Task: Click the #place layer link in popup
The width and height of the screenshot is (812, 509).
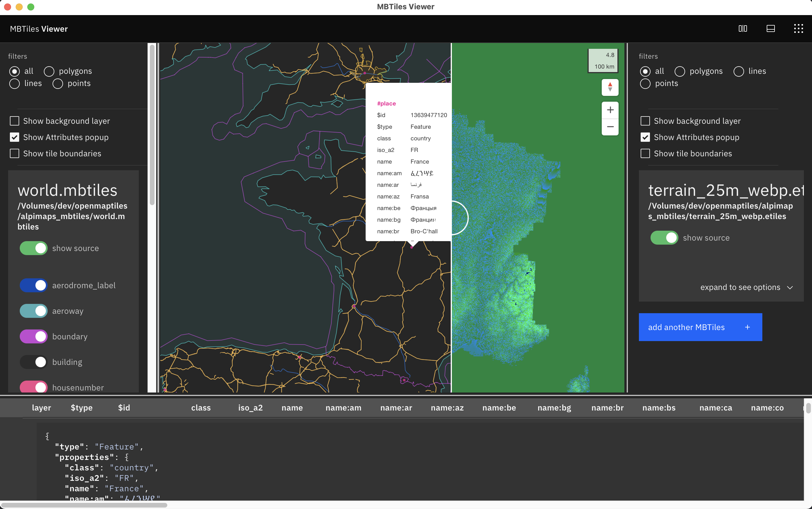Action: point(386,103)
